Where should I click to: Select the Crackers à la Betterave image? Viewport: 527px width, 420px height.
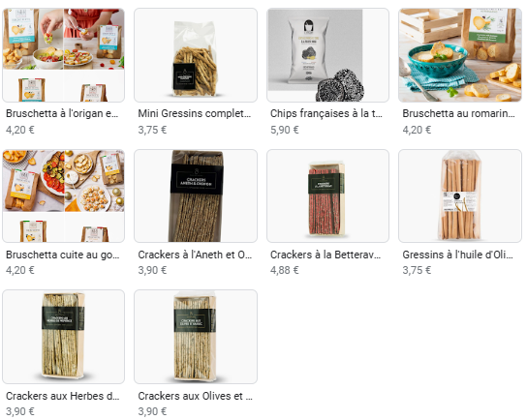coord(327,195)
